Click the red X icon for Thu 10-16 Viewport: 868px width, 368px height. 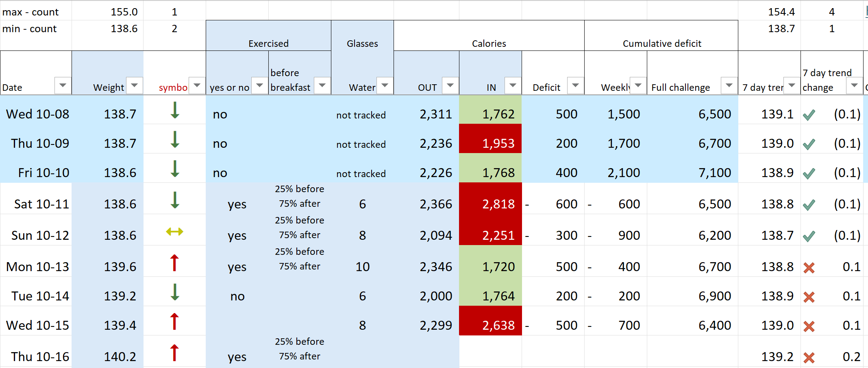click(809, 358)
